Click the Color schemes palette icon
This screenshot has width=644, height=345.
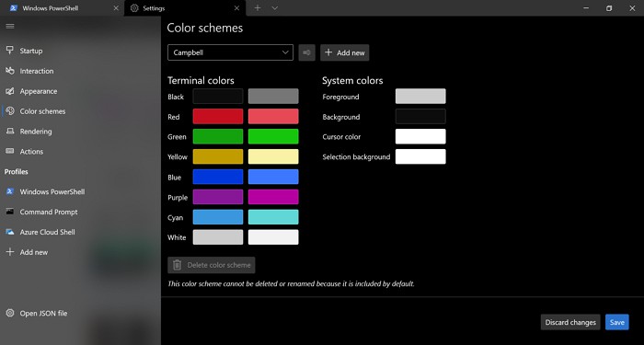tap(10, 111)
